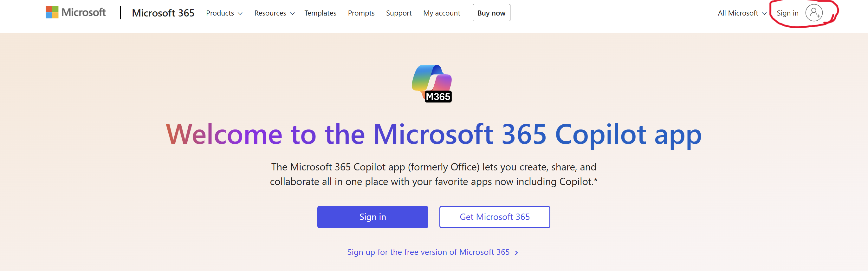
Task: Open the free version sign up link
Action: tap(428, 252)
